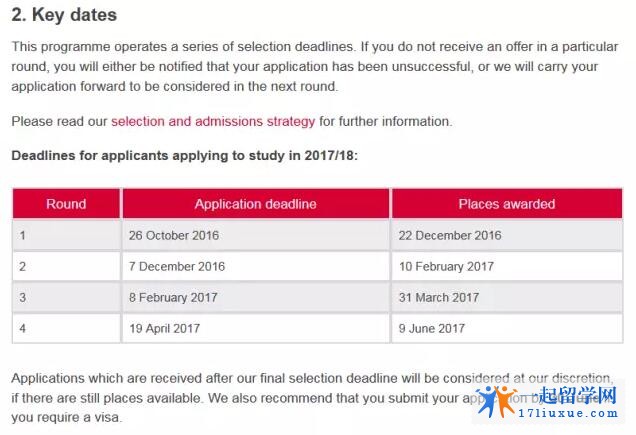The image size is (636, 435).
Task: Select the 31 March 2017 cell
Action: [507, 297]
